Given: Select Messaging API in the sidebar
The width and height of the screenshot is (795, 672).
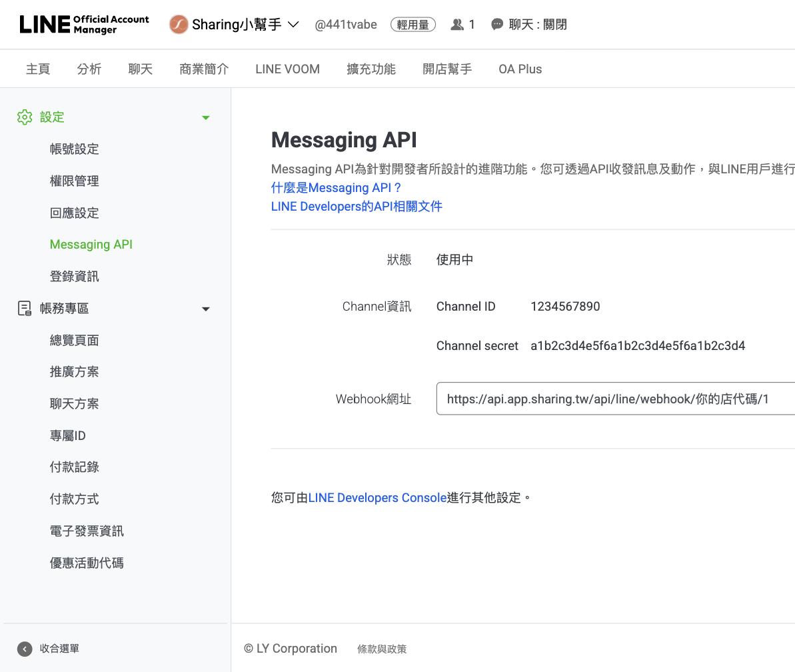Looking at the screenshot, I should [x=91, y=245].
